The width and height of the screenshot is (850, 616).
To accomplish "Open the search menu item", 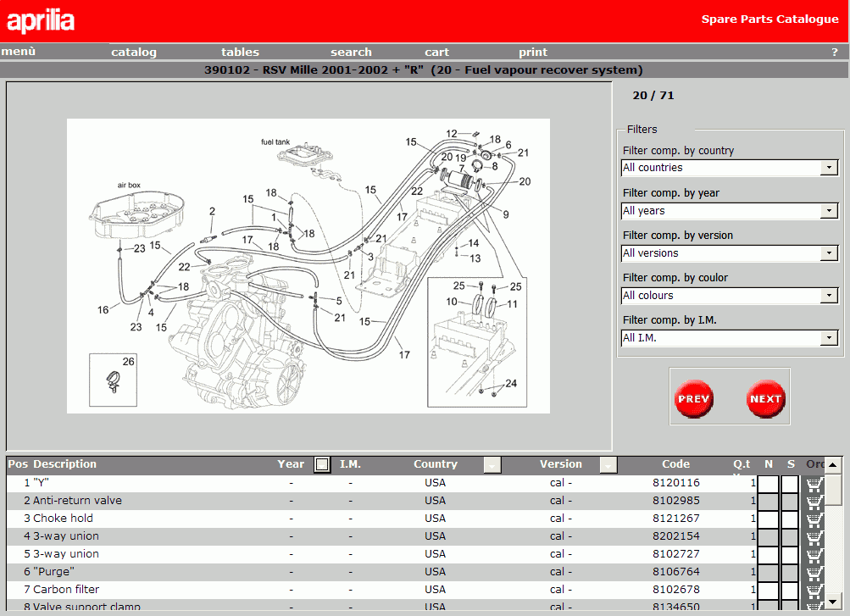I will [351, 52].
